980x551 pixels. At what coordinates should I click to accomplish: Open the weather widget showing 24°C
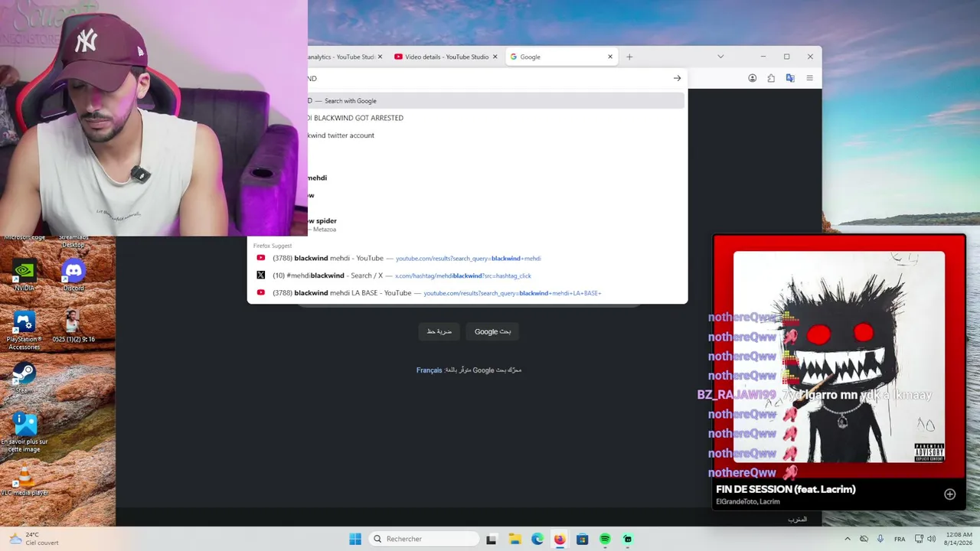(34, 539)
